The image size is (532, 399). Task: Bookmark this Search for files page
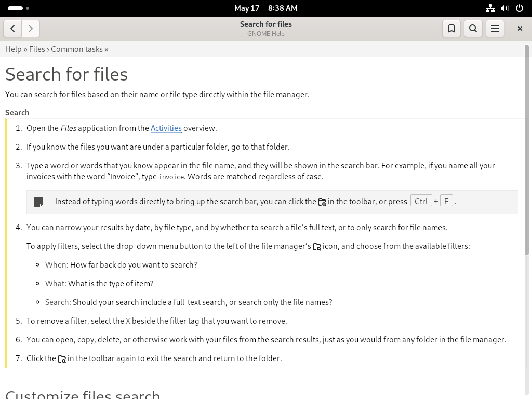coord(451,29)
